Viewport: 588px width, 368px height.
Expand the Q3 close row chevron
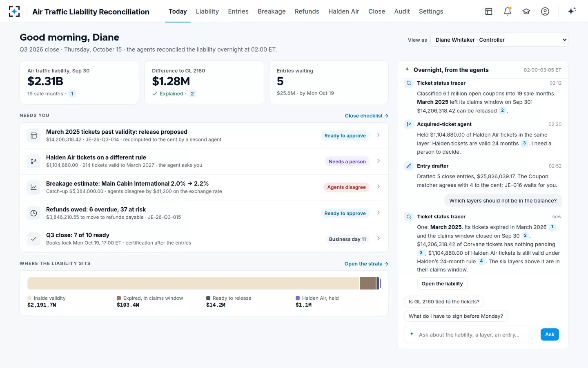tap(379, 238)
